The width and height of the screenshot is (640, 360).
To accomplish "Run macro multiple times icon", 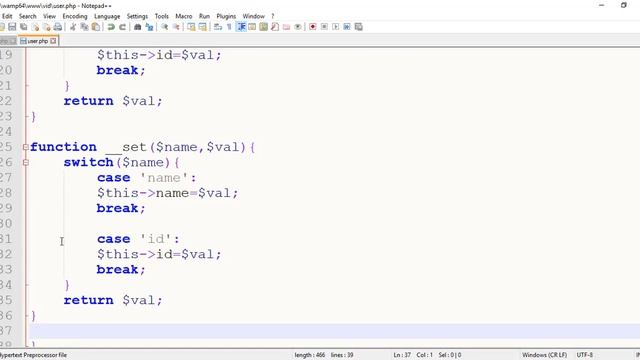I will pyautogui.click(x=347, y=27).
